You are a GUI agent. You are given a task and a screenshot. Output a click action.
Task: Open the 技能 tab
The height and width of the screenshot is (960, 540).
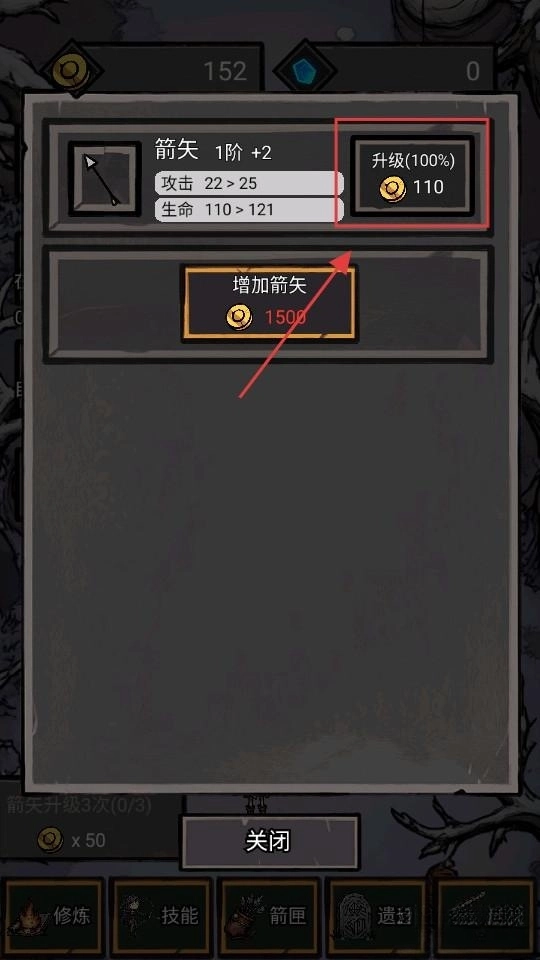[x=161, y=917]
